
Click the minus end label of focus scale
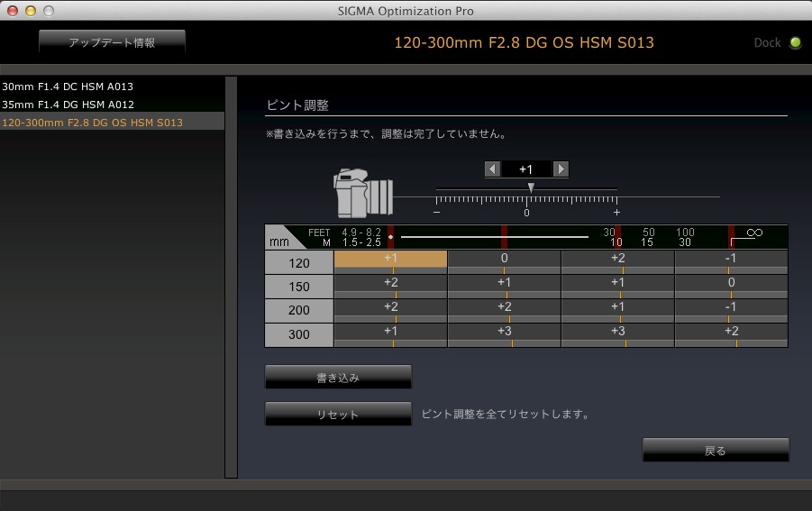[436, 213]
